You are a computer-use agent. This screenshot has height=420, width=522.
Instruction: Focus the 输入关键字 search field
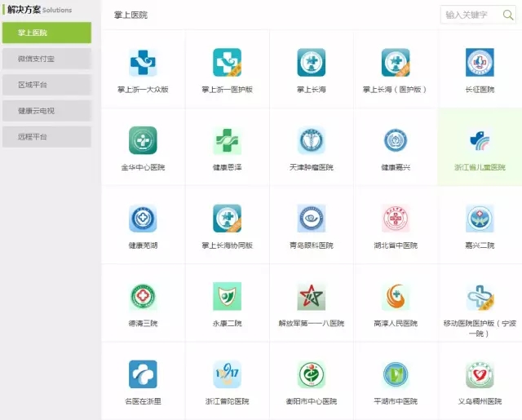pos(478,15)
